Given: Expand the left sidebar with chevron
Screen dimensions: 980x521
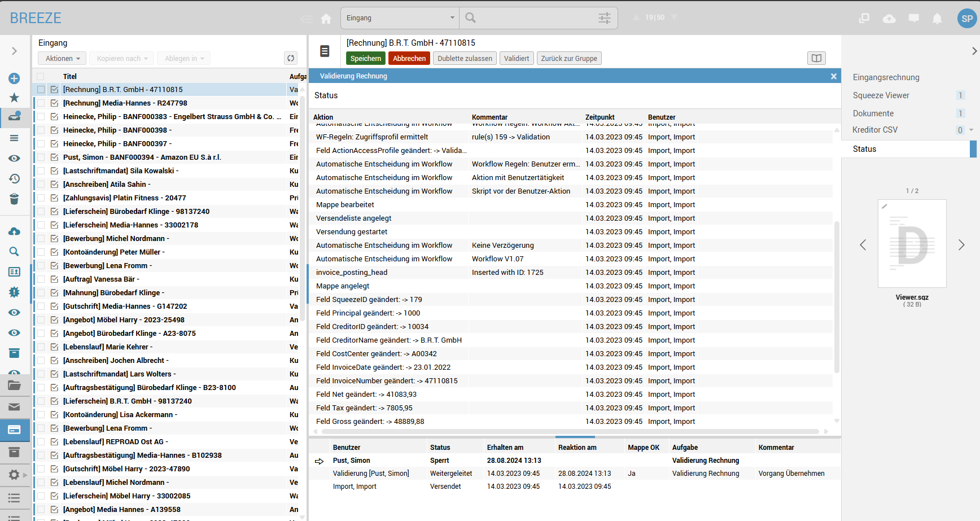Looking at the screenshot, I should coord(14,51).
